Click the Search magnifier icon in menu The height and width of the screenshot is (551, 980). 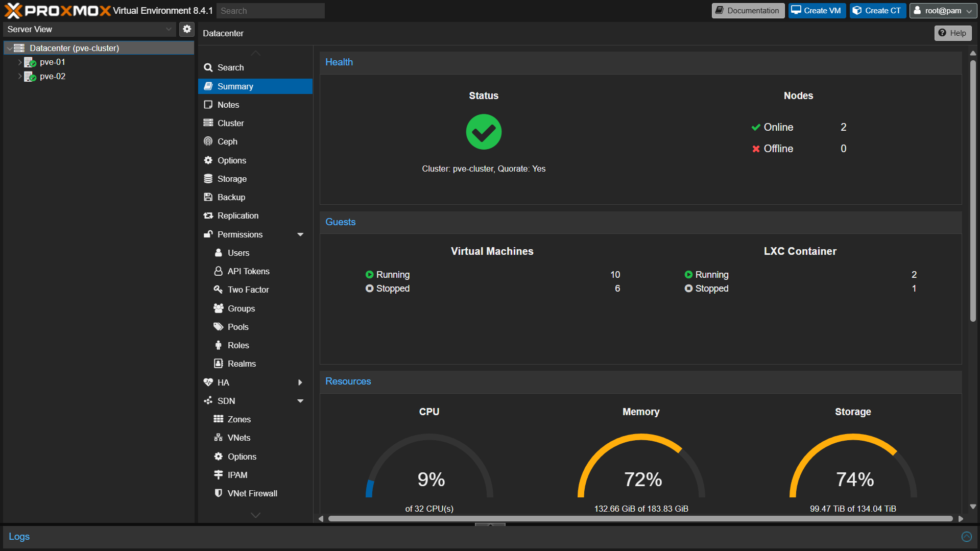(208, 67)
